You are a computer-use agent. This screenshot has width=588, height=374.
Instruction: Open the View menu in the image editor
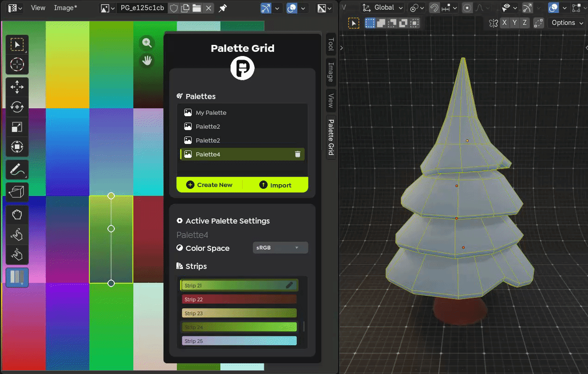(38, 8)
